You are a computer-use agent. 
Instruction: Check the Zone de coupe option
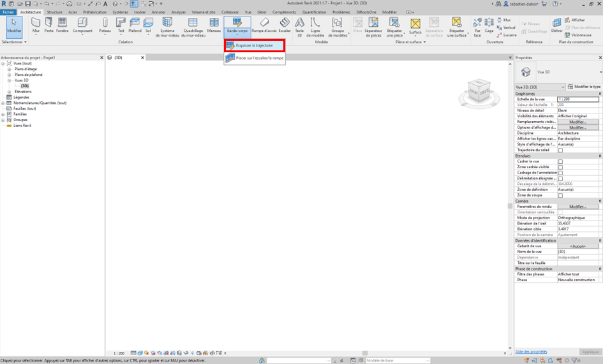560,195
